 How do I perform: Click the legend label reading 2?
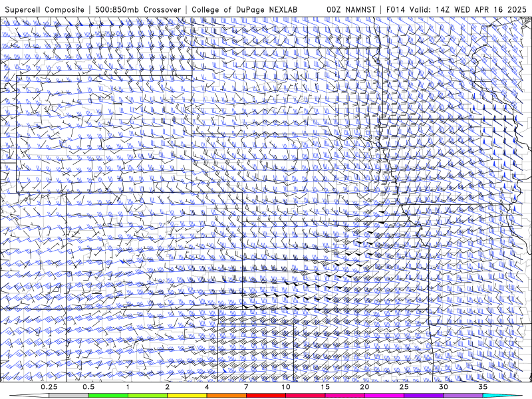[168, 387]
